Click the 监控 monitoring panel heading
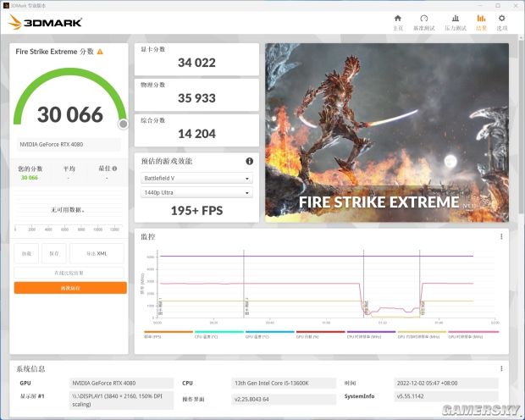Viewport: 525px width, 420px height. pyautogui.click(x=148, y=237)
